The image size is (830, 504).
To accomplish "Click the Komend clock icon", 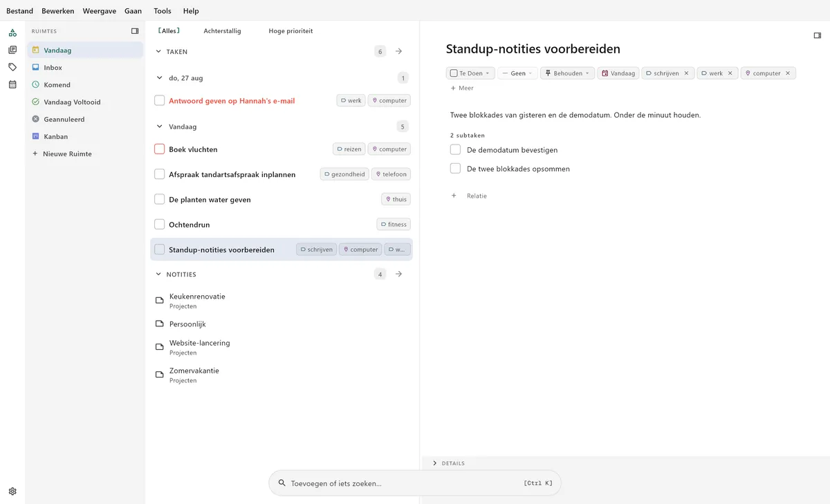I will tap(36, 84).
